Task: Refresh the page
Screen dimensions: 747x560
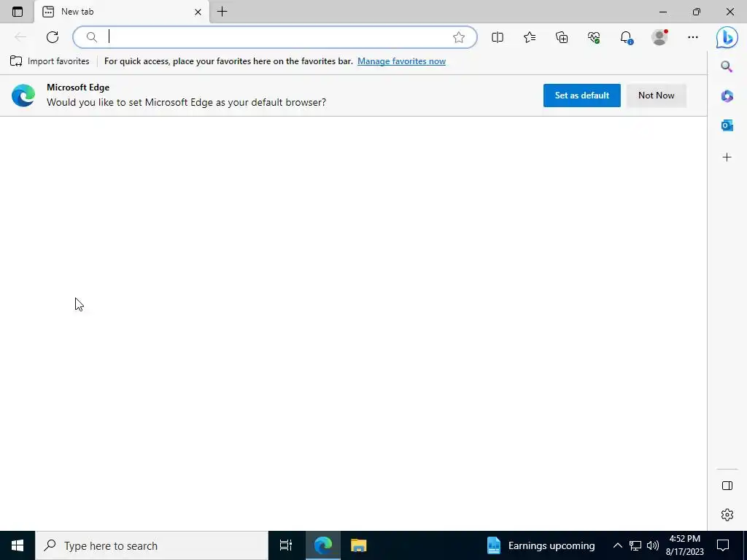Action: tap(53, 37)
